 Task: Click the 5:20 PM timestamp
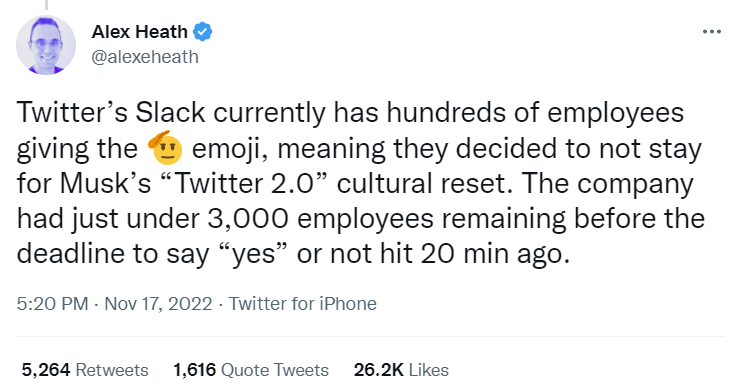pyautogui.click(x=52, y=304)
